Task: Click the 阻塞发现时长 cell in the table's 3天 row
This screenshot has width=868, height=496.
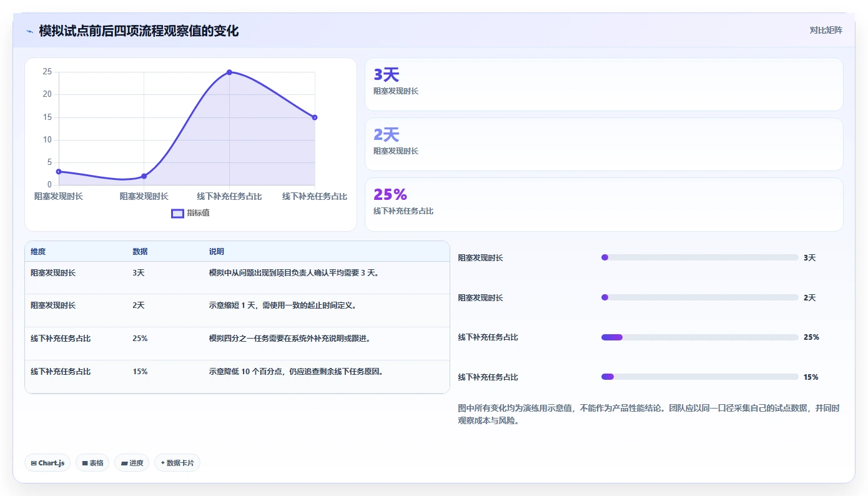Action: coord(53,273)
